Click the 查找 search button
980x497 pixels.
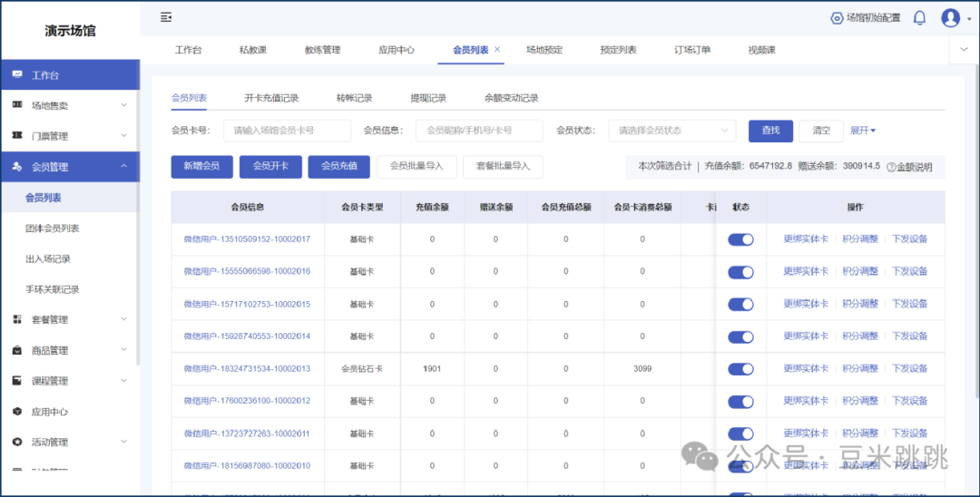click(770, 131)
